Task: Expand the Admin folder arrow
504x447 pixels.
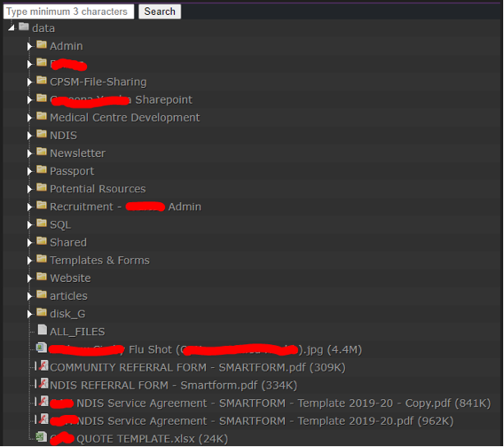Action: (30, 46)
